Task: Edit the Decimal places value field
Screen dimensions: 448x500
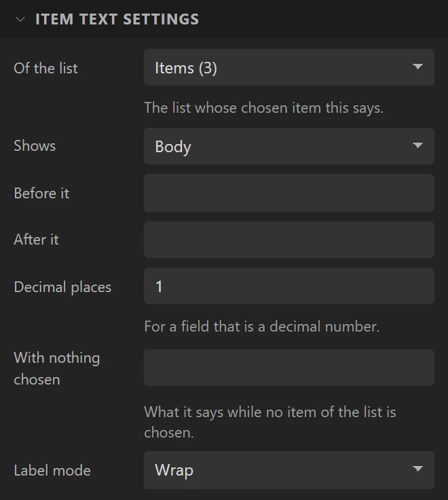Action: tap(289, 286)
